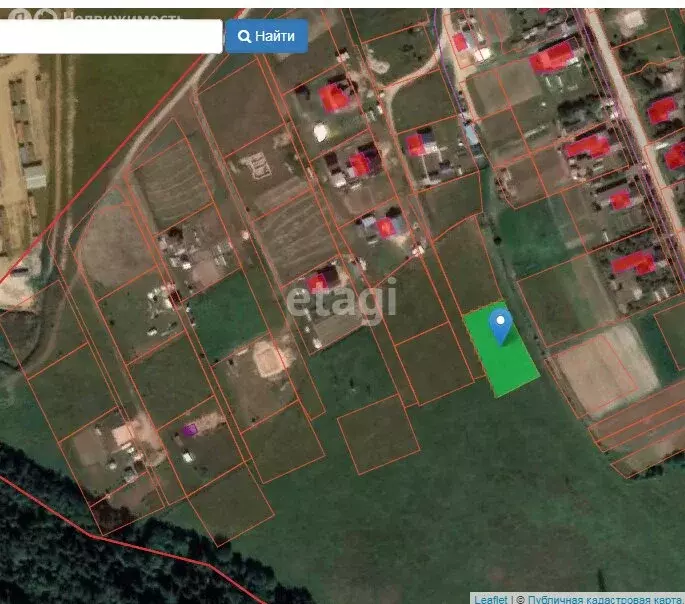Click the Найти search button
The width and height of the screenshot is (685, 604).
[x=266, y=36]
